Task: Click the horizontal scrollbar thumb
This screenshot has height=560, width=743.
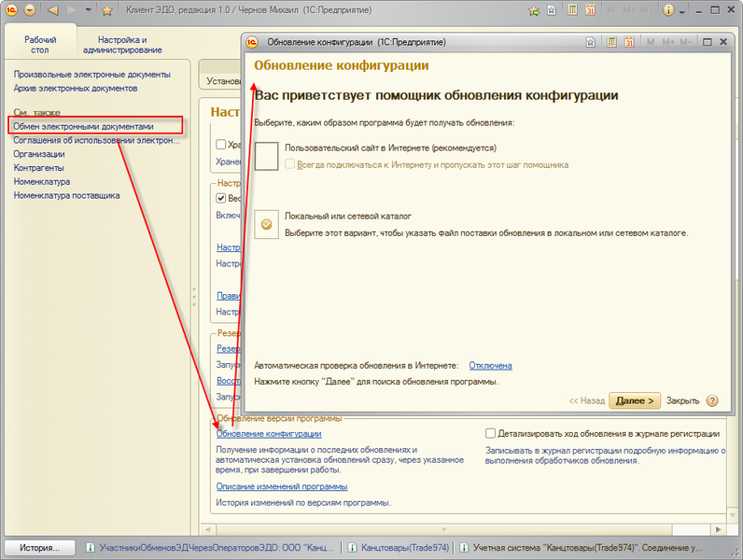Action: tap(444, 529)
